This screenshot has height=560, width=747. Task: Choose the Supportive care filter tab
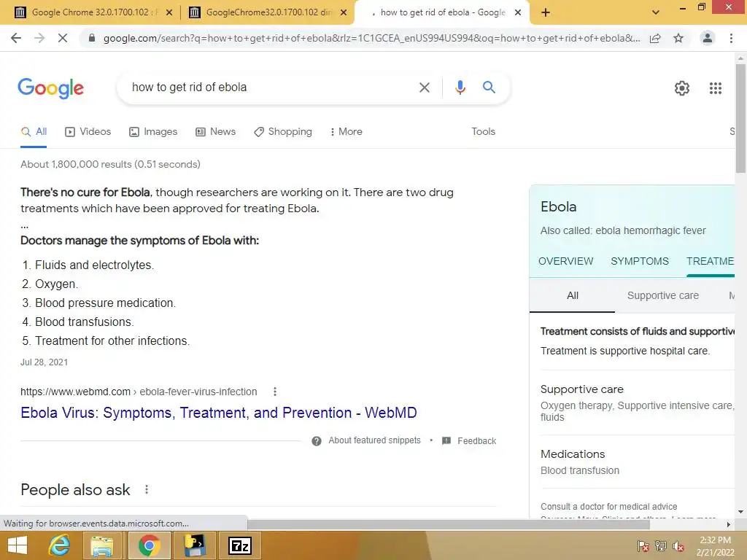(x=662, y=296)
